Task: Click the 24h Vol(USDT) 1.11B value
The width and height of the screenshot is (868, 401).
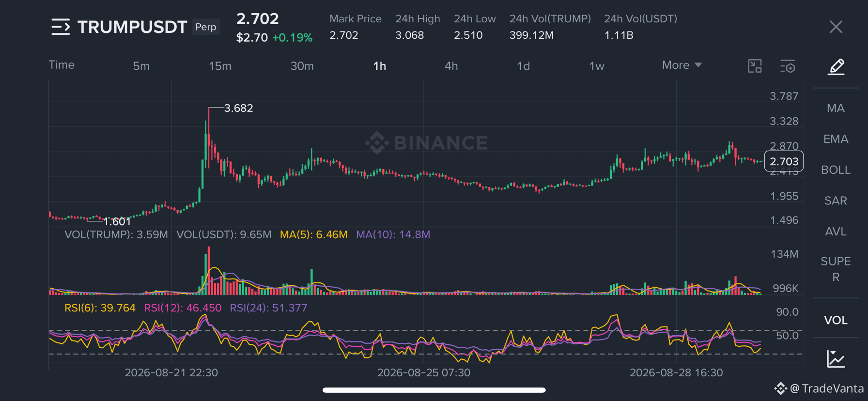Action: click(619, 35)
